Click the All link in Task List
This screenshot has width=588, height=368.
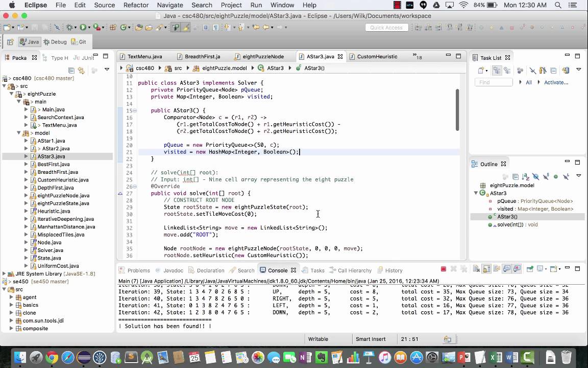click(x=529, y=82)
